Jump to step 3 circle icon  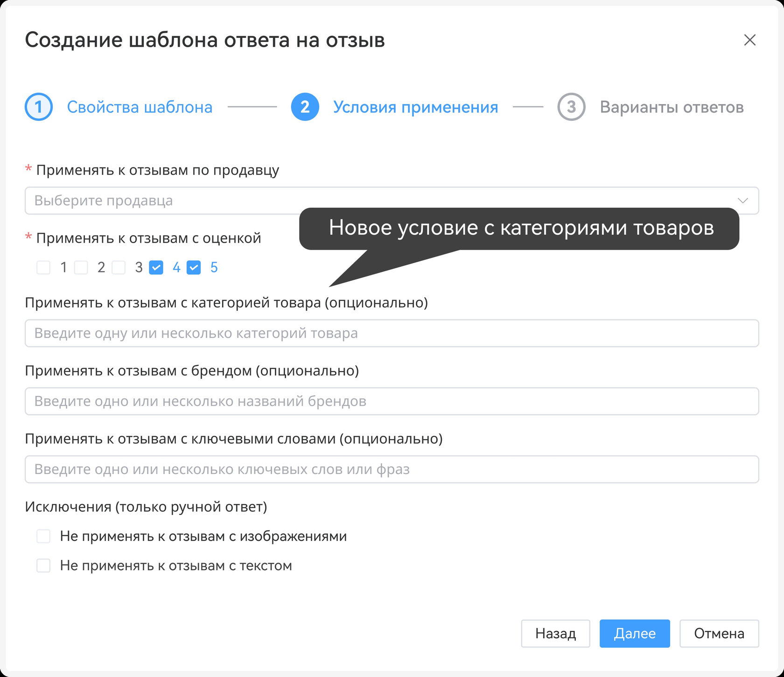point(571,107)
